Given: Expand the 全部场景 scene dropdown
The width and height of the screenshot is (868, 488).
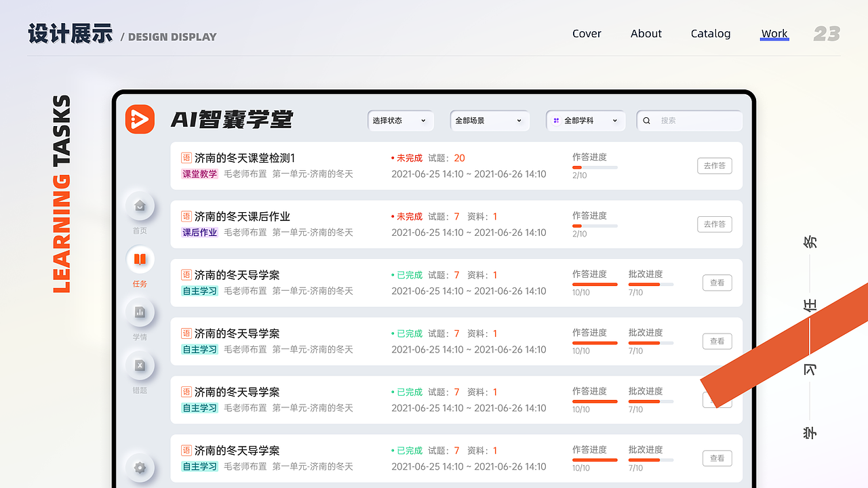Looking at the screenshot, I should point(490,120).
